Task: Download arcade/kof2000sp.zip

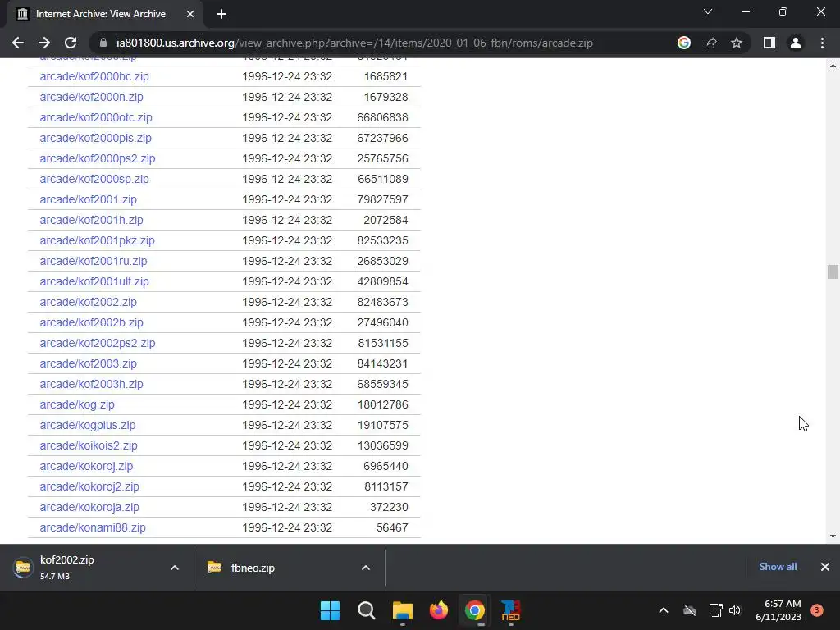Action: click(94, 179)
